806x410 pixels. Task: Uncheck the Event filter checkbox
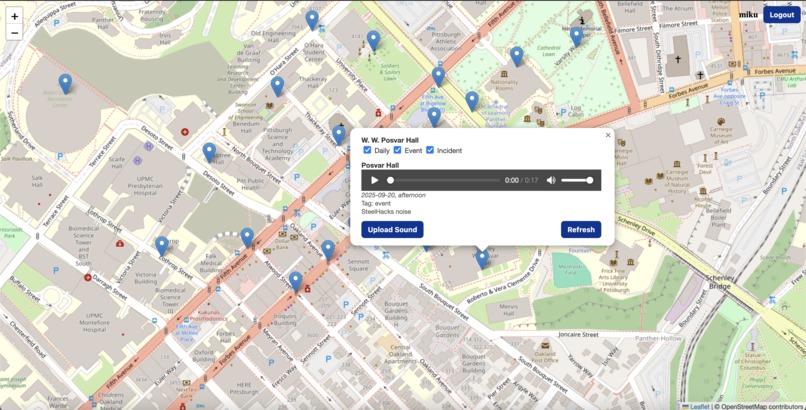tap(397, 150)
